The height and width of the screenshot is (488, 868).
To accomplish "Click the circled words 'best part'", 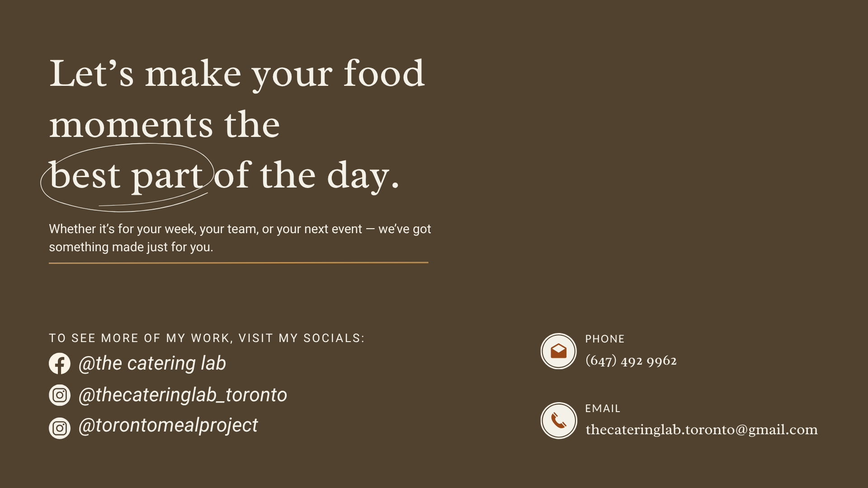I will 126,176.
